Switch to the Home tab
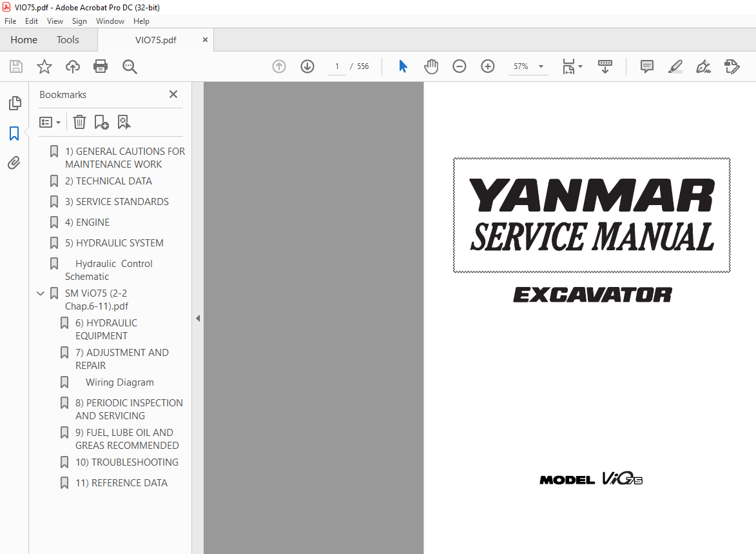 (24, 39)
